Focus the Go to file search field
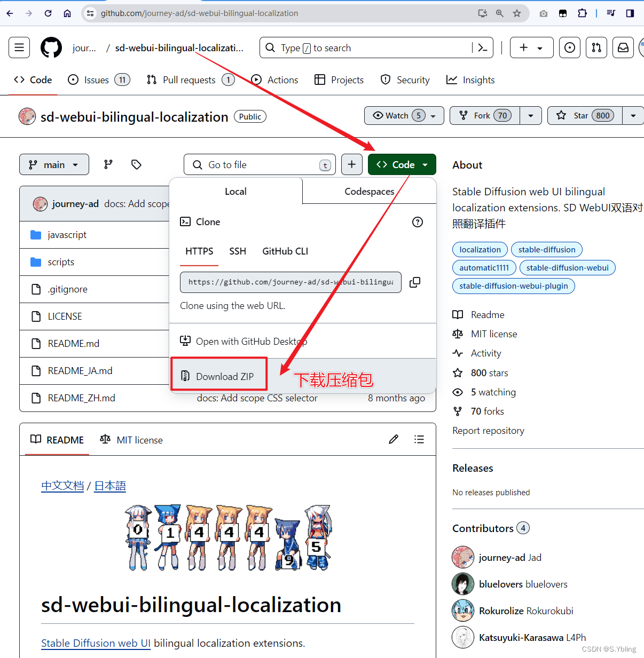This screenshot has height=658, width=644. (260, 164)
